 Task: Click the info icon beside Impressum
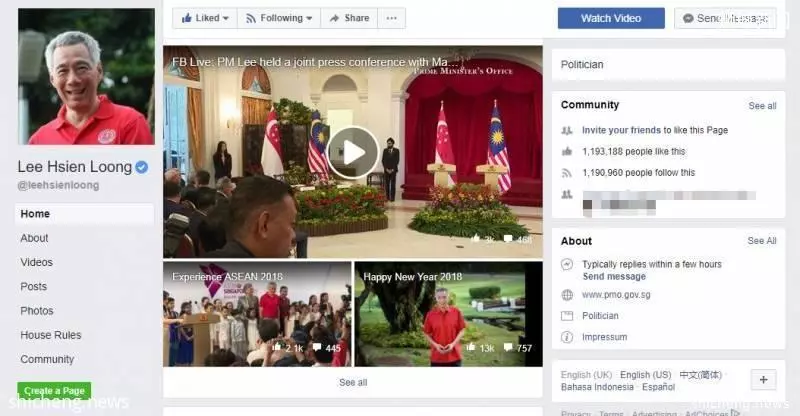567,337
